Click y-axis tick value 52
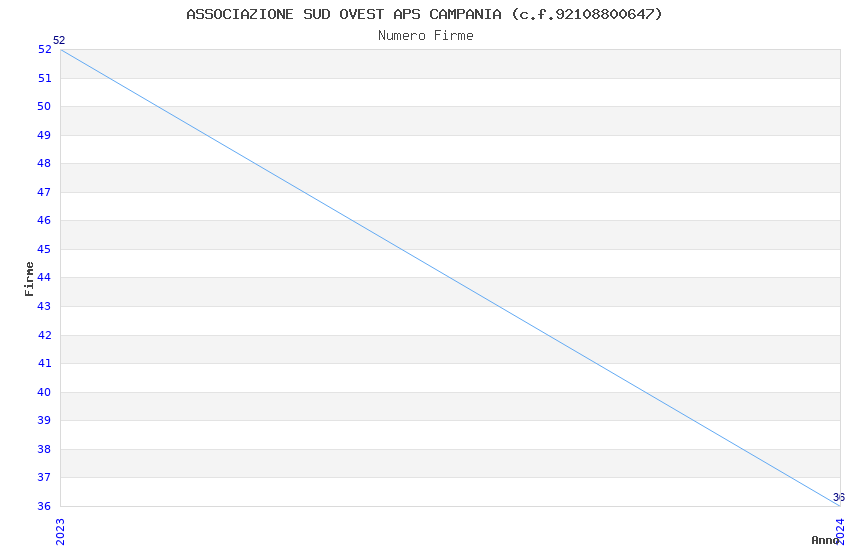 44,49
